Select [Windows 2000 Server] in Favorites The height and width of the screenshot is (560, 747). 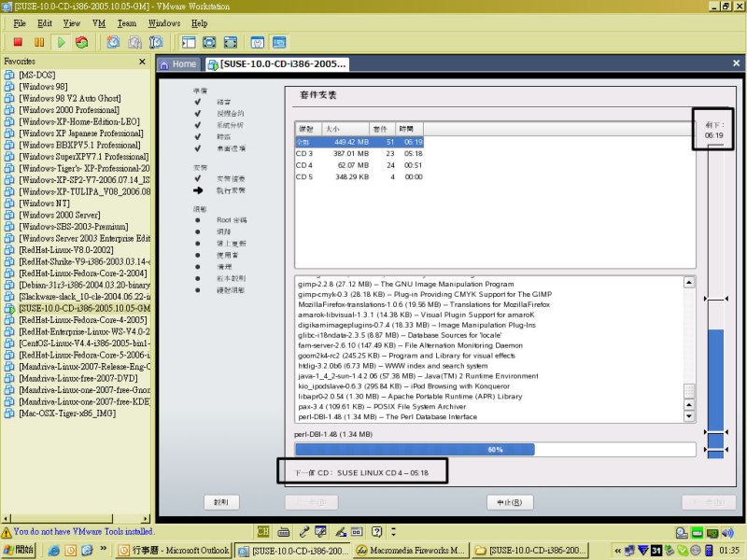click(60, 215)
